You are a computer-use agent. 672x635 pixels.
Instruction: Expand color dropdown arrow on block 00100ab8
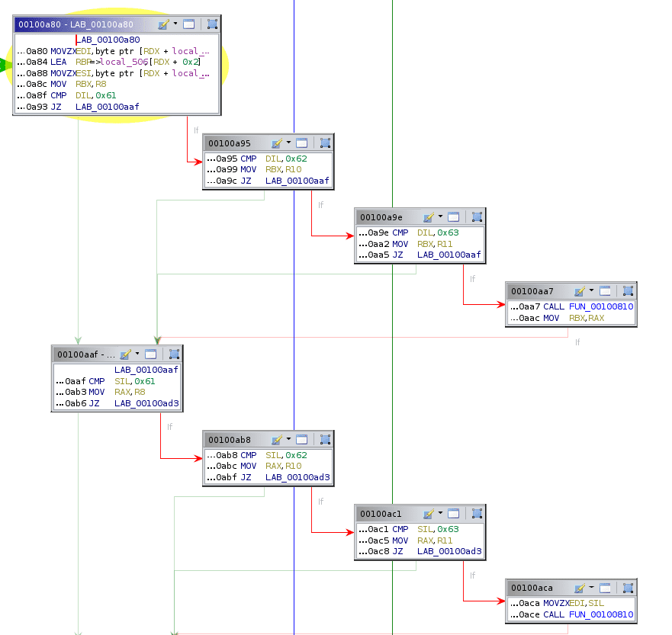[x=289, y=440]
